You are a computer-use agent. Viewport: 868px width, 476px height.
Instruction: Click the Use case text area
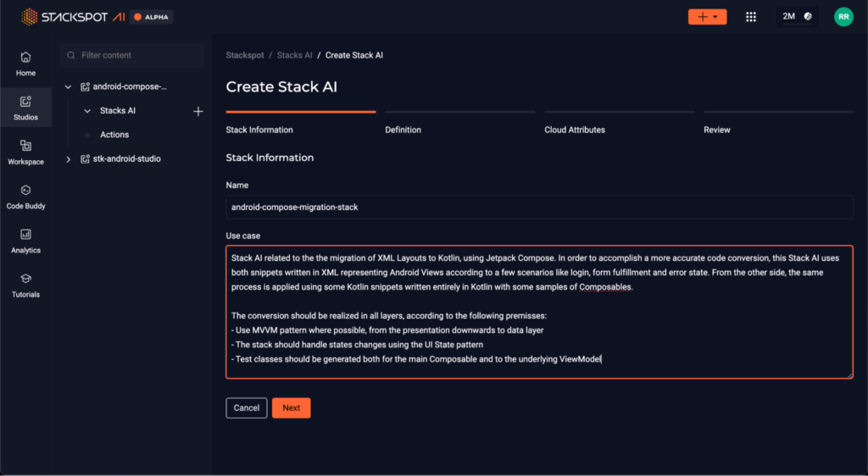539,313
